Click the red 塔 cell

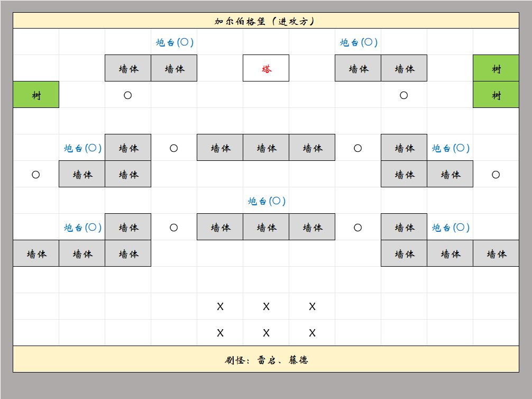pyautogui.click(x=266, y=68)
